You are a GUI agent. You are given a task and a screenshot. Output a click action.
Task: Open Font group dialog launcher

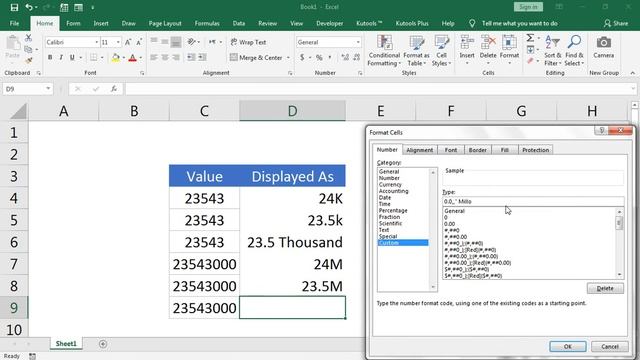[x=142, y=73]
